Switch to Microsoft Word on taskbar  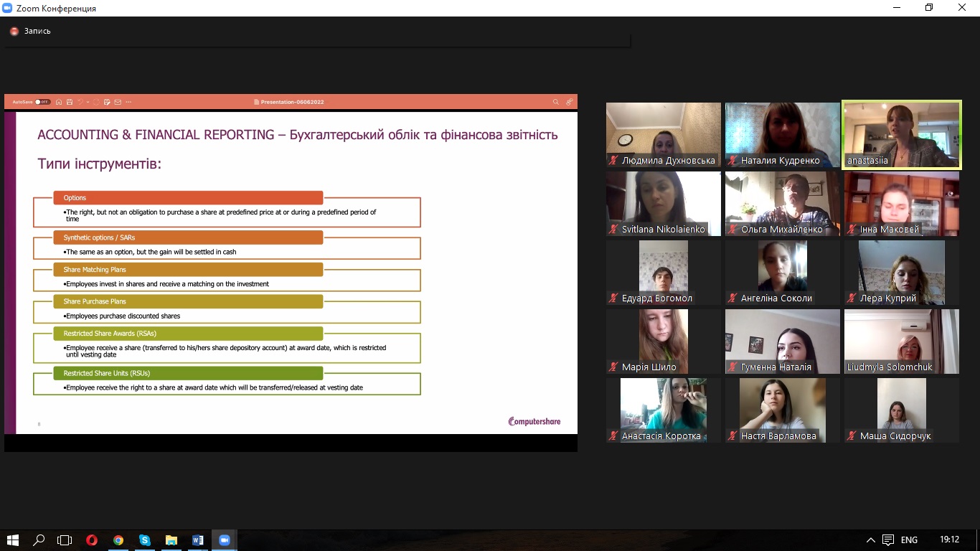point(198,540)
